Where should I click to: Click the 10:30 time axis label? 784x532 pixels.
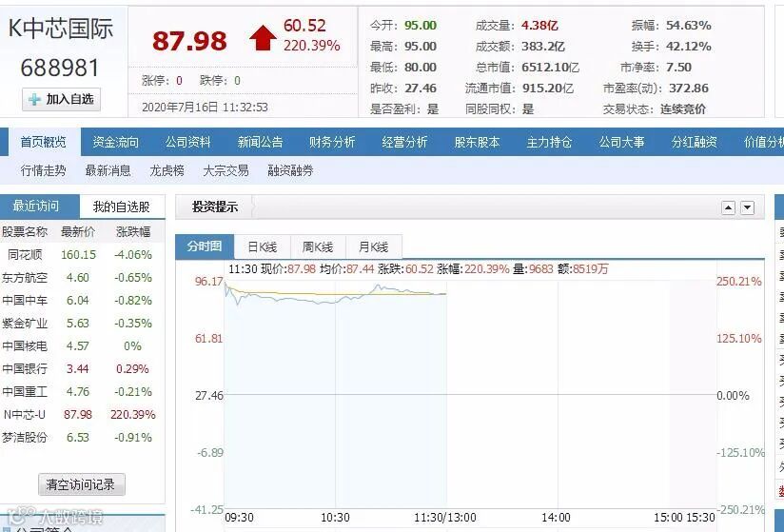point(335,518)
